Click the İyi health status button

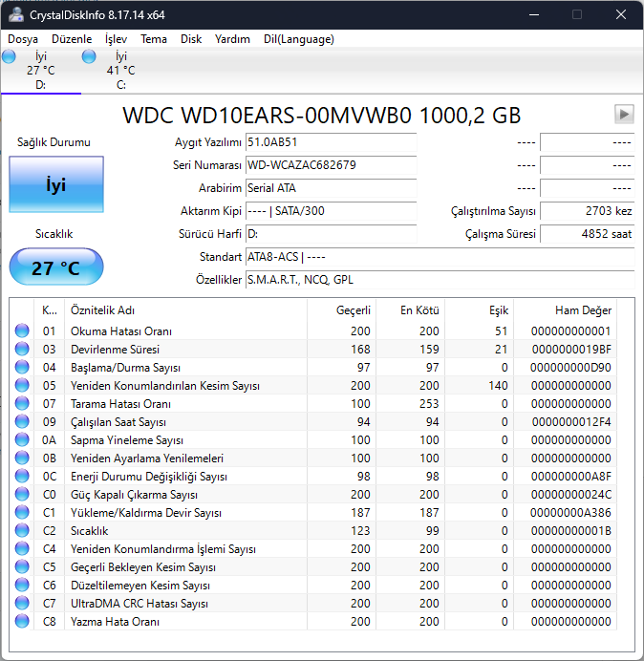(56, 184)
